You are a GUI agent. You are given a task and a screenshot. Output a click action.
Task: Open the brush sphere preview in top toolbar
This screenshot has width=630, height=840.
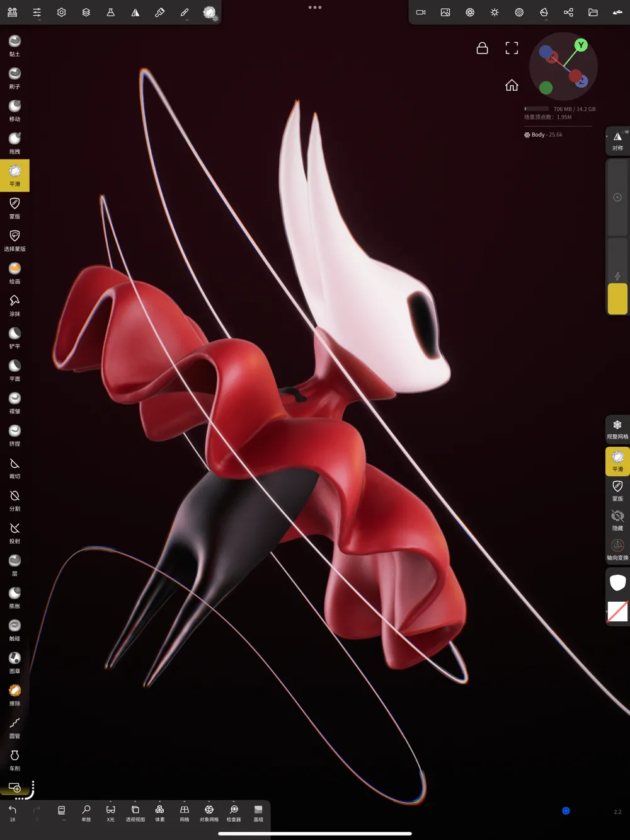pyautogui.click(x=210, y=12)
